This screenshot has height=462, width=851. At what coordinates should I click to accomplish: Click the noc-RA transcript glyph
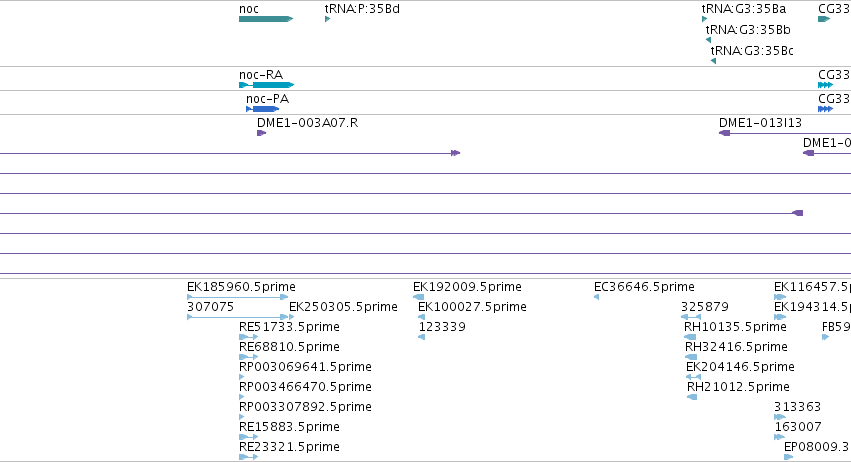tap(266, 85)
